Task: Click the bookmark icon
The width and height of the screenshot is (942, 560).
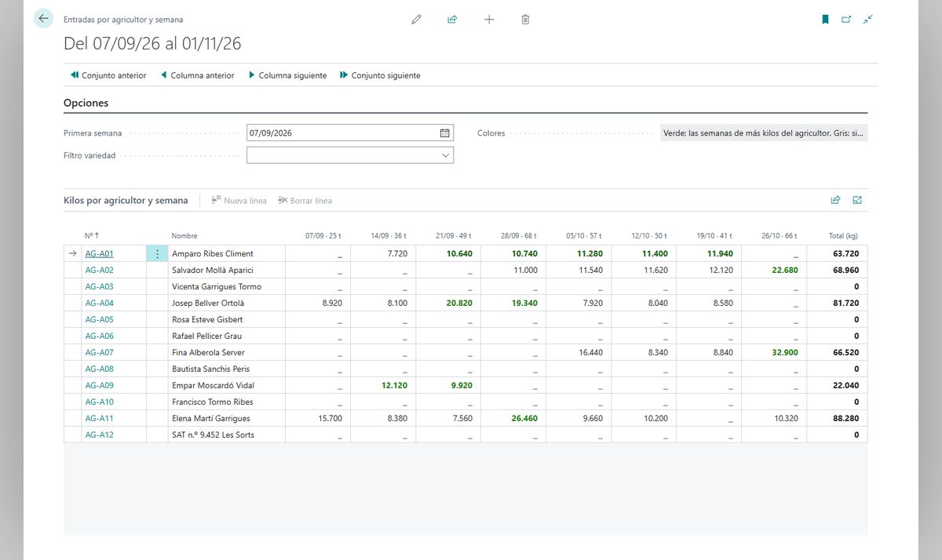Action: 825,20
